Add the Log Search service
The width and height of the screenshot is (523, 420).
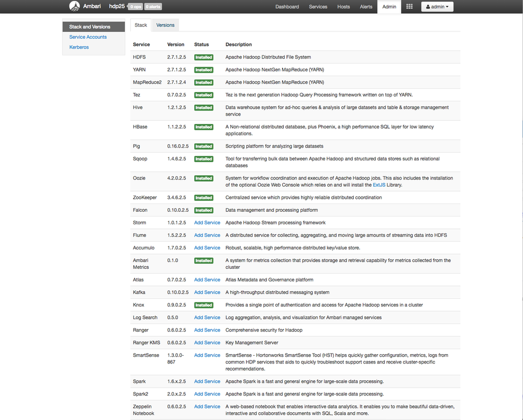tap(207, 317)
